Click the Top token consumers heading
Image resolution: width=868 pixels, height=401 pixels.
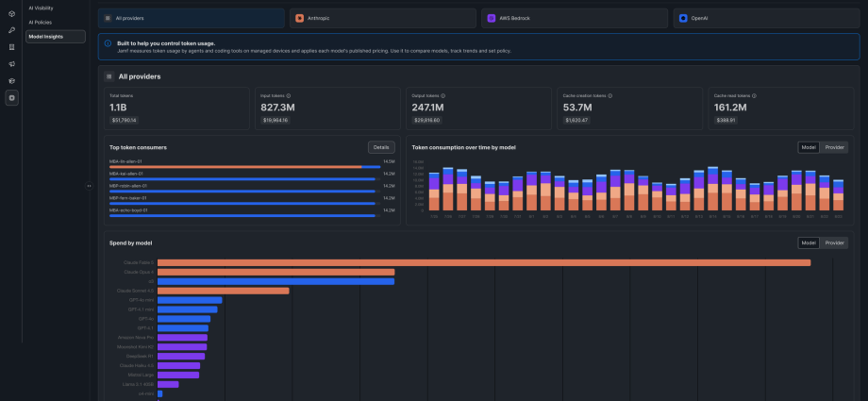139,147
